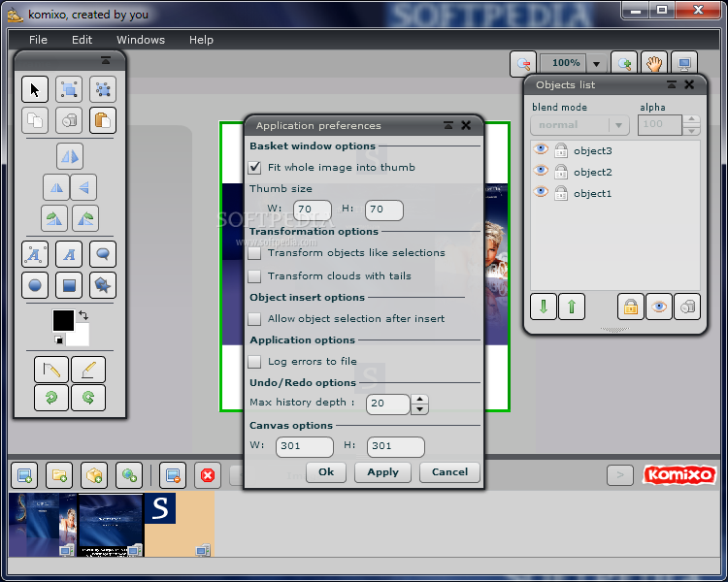Open the Edit menu

[x=82, y=40]
